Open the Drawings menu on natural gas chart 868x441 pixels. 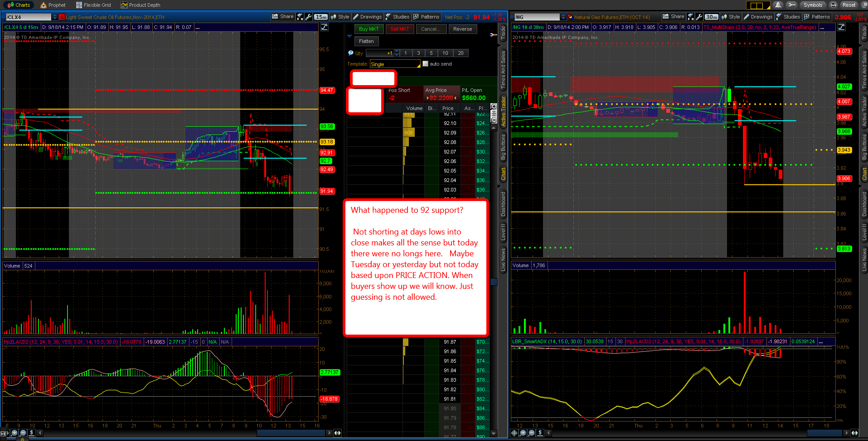[x=758, y=17]
